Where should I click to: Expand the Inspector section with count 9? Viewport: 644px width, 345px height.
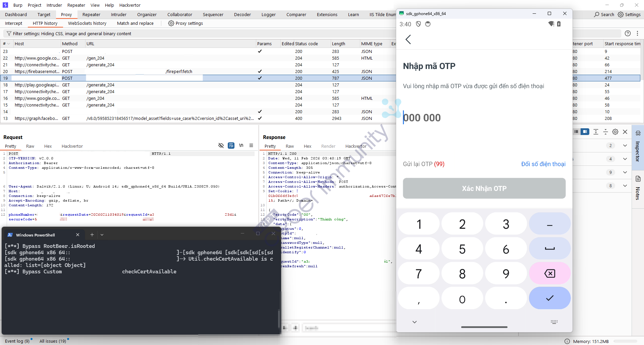[625, 172]
